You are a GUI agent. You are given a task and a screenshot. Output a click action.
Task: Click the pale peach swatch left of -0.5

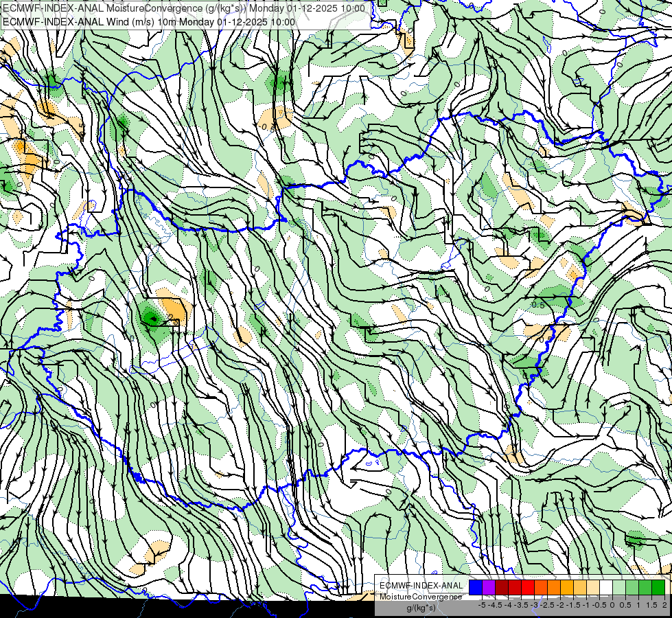[593, 587]
